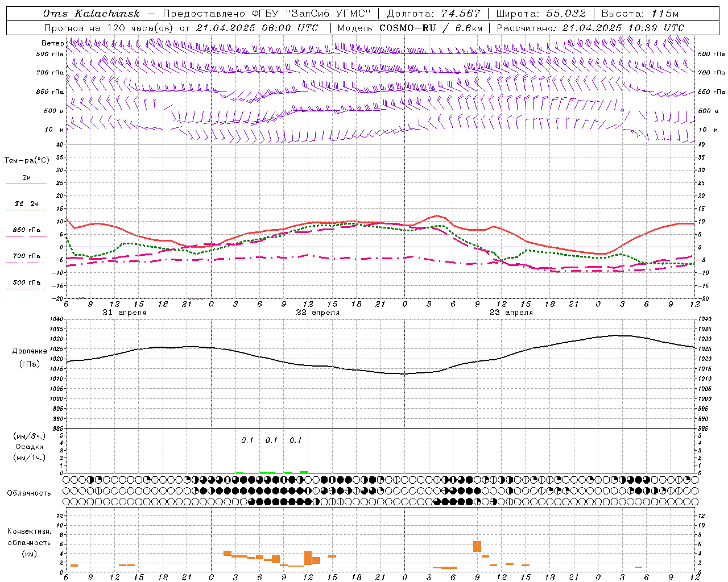Click the Облачность cloud cover label
The image size is (728, 582).
pos(29,493)
